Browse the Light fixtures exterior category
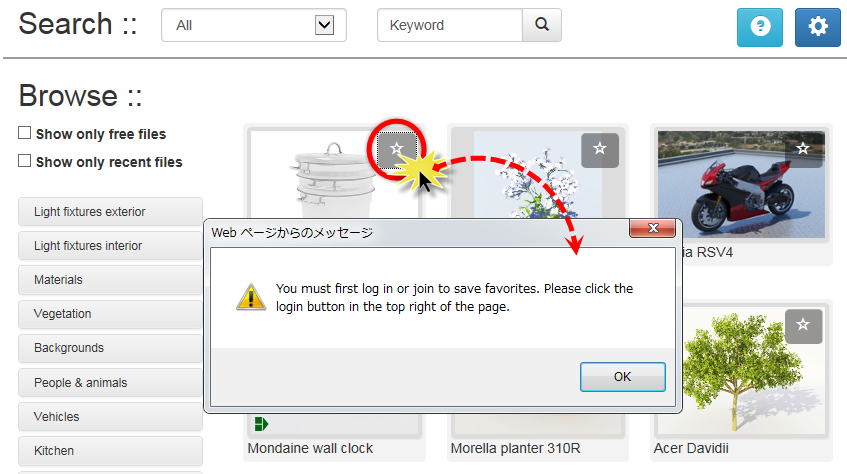This screenshot has width=847, height=474. click(110, 212)
